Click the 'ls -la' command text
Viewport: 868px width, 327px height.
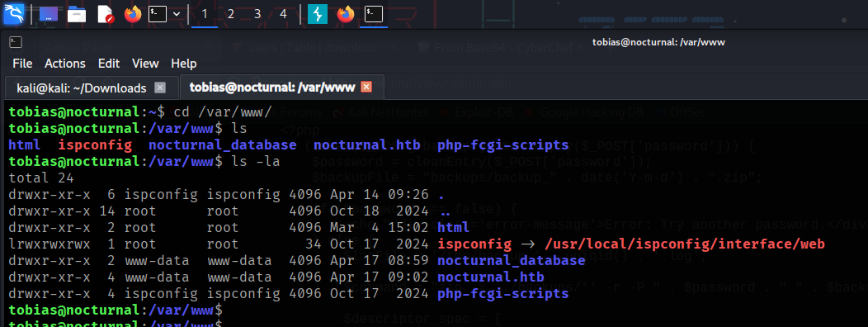(256, 162)
